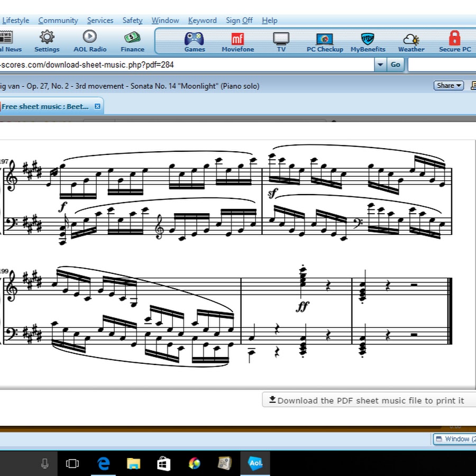The height and width of the screenshot is (476, 476).
Task: Click the Sign Off menu
Action: (239, 20)
